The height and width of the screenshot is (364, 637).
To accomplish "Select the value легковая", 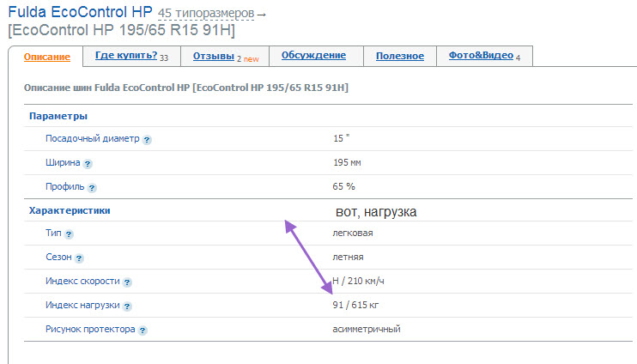I will 353,233.
